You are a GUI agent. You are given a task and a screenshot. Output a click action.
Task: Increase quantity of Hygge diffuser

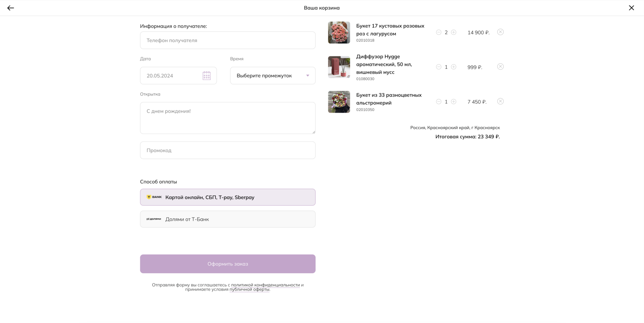[453, 67]
